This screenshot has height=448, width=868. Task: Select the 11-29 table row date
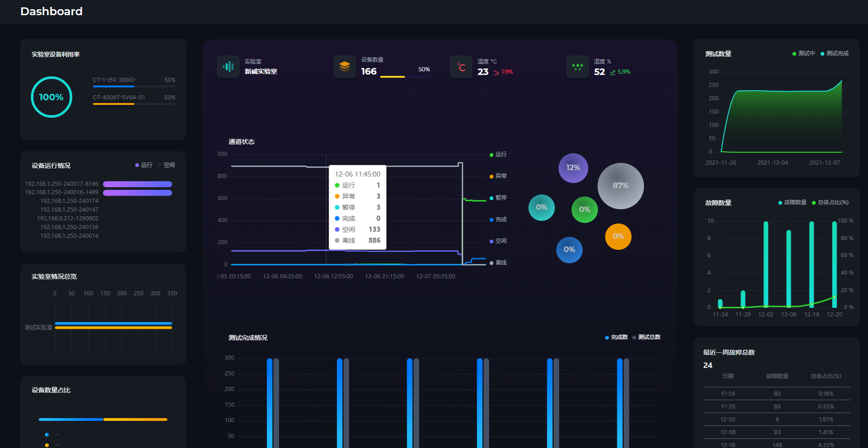point(728,407)
